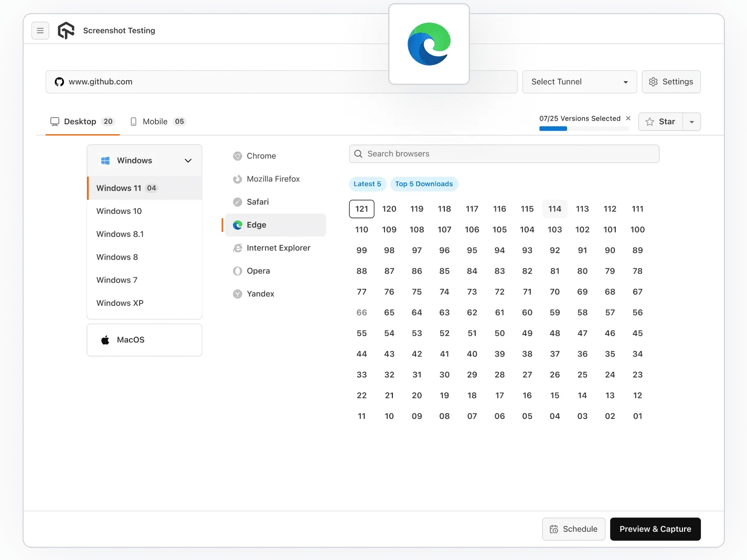Open the hamburger menu icon
The width and height of the screenshot is (747, 560).
(40, 31)
